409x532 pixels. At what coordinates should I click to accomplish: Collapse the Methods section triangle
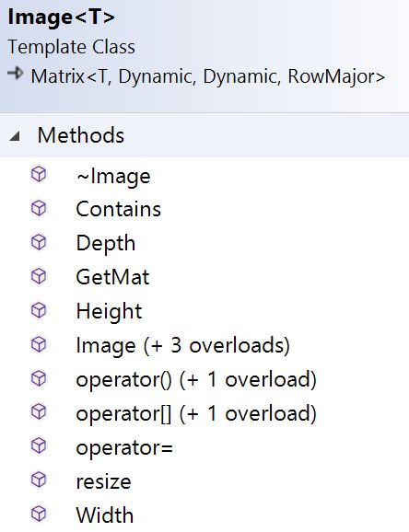pyautogui.click(x=14, y=136)
